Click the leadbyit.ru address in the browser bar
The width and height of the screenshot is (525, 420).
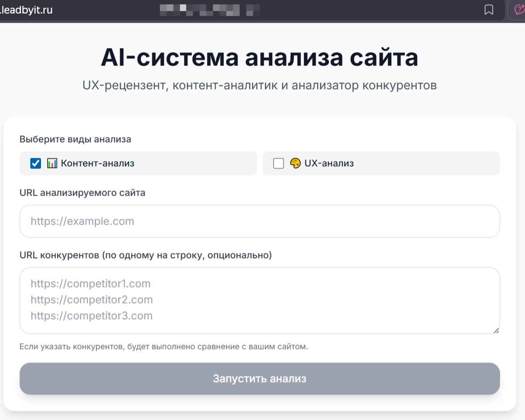26,10
